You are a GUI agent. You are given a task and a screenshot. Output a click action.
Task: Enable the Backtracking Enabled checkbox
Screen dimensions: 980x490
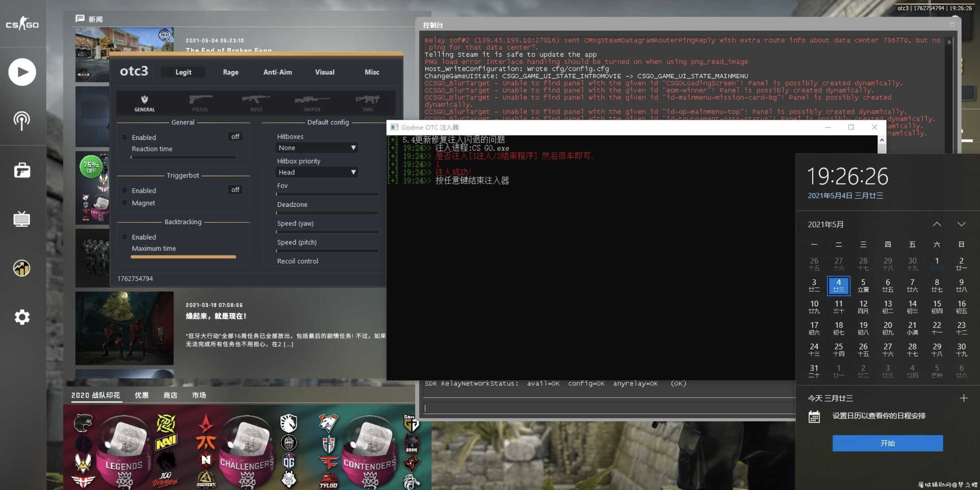coord(125,237)
